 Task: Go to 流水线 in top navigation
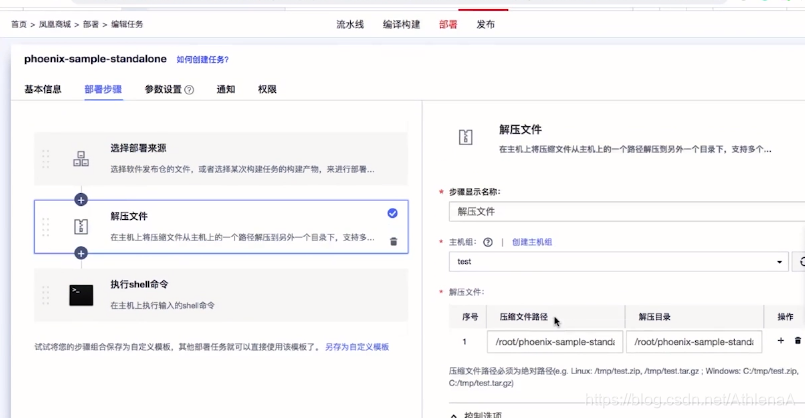pyautogui.click(x=350, y=25)
